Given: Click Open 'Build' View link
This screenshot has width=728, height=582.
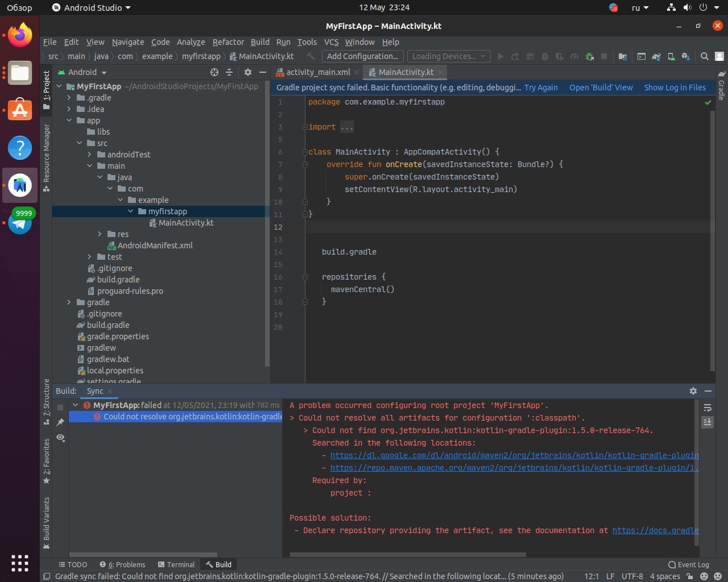Looking at the screenshot, I should [x=601, y=88].
